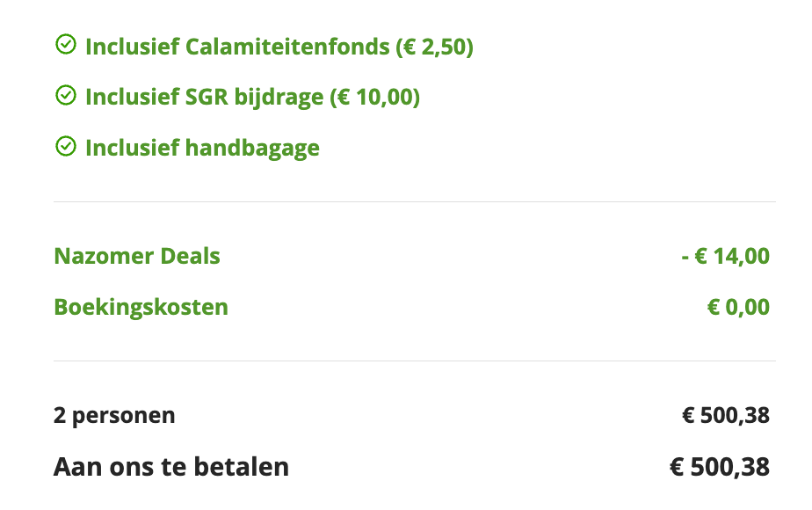Screen dimensions: 812x510
Task: Click the € 10,00 SGR amount
Action: (374, 97)
